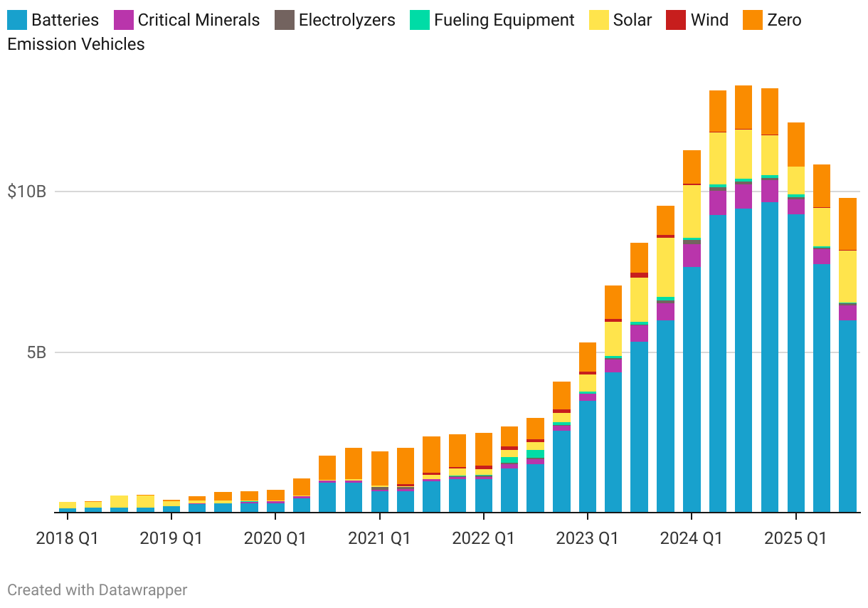This screenshot has width=868, height=608.
Task: Select the yellow Solar legend swatch
Action: 599,20
